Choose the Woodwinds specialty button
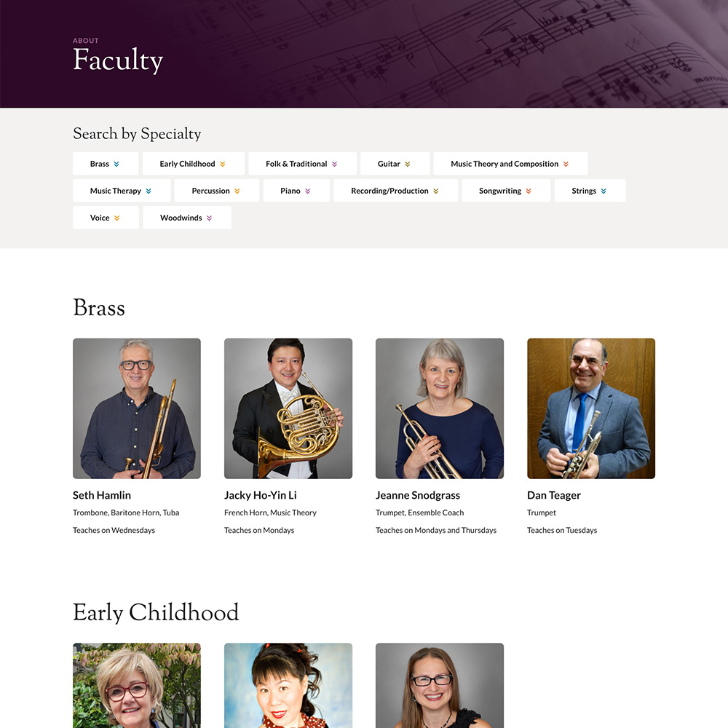Viewport: 728px width, 728px height. click(x=186, y=218)
